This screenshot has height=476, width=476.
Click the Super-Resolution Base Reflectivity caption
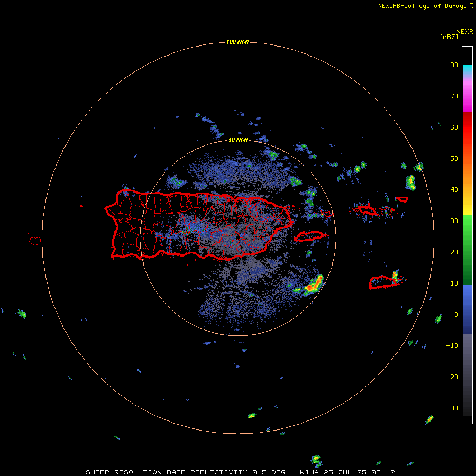click(x=241, y=472)
